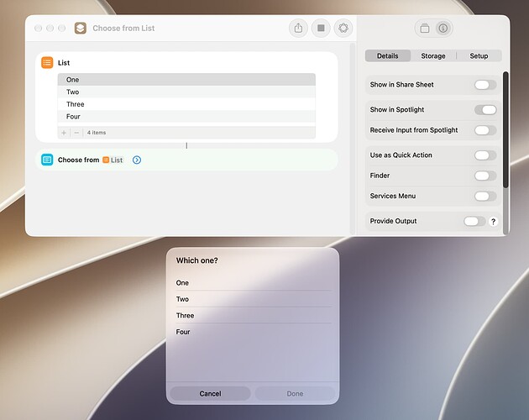529x420 pixels.
Task: Choose Two in the Which one dialog
Action: pos(254,299)
